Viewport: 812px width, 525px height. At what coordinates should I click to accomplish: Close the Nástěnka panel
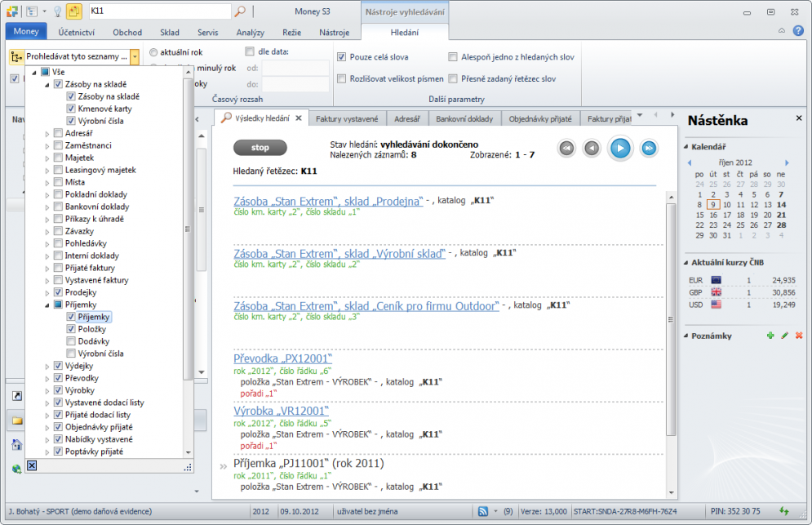[x=799, y=118]
